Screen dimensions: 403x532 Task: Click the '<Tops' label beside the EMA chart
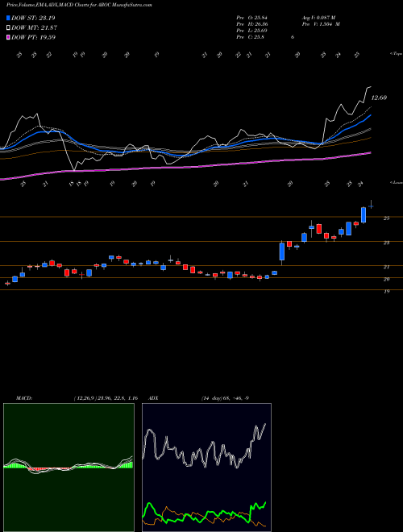coord(396,54)
